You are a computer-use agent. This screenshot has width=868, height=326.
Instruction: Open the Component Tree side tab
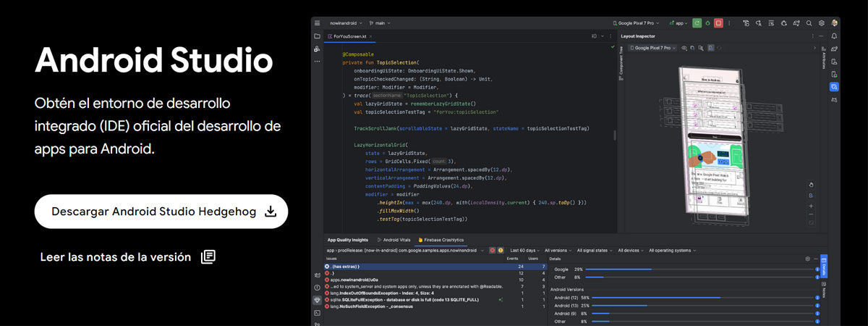click(x=621, y=62)
